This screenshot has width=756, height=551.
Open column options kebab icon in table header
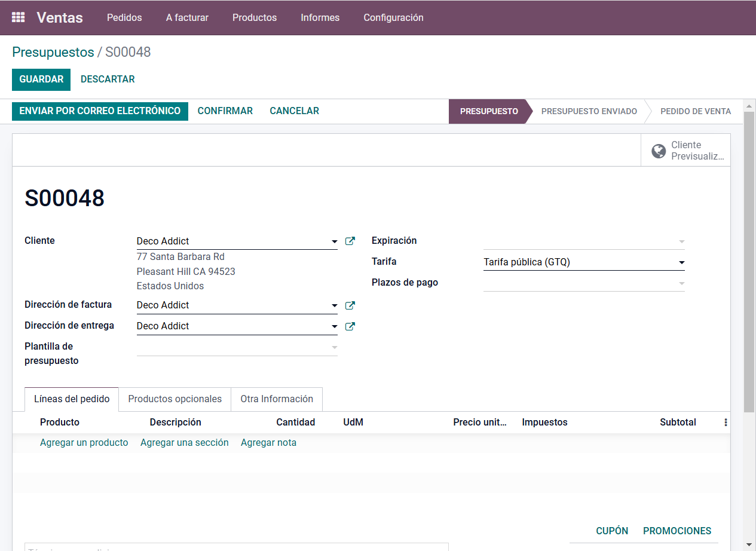[x=726, y=423]
